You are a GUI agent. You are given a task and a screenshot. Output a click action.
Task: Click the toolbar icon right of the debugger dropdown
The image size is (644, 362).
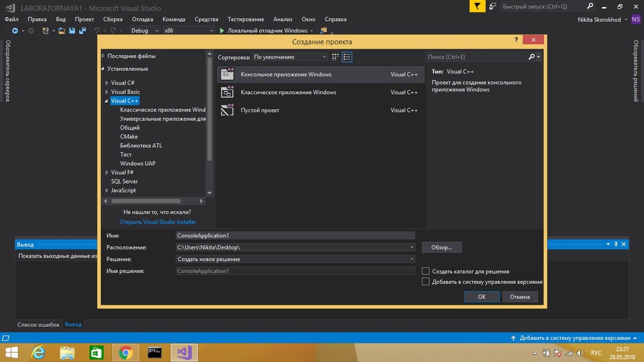[x=324, y=31]
